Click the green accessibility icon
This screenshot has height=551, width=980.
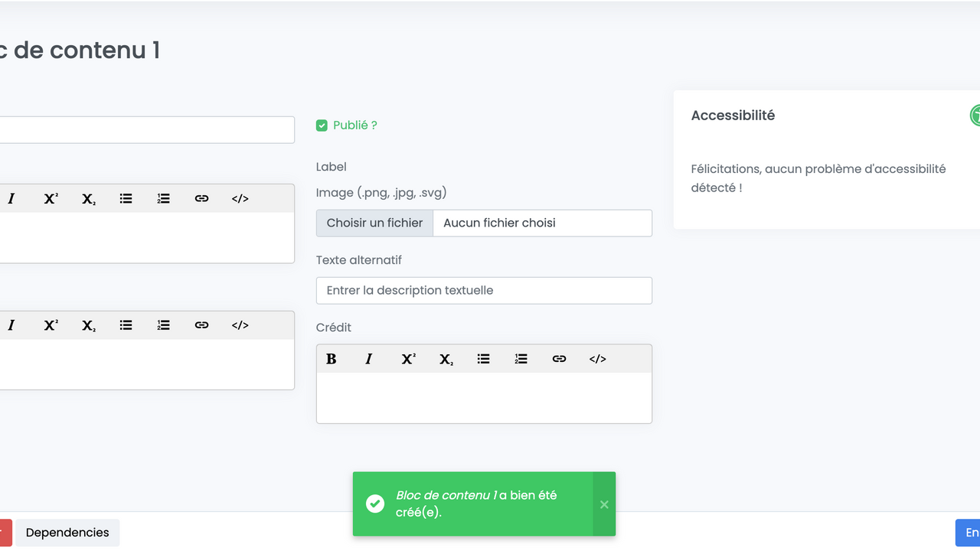coord(975,116)
